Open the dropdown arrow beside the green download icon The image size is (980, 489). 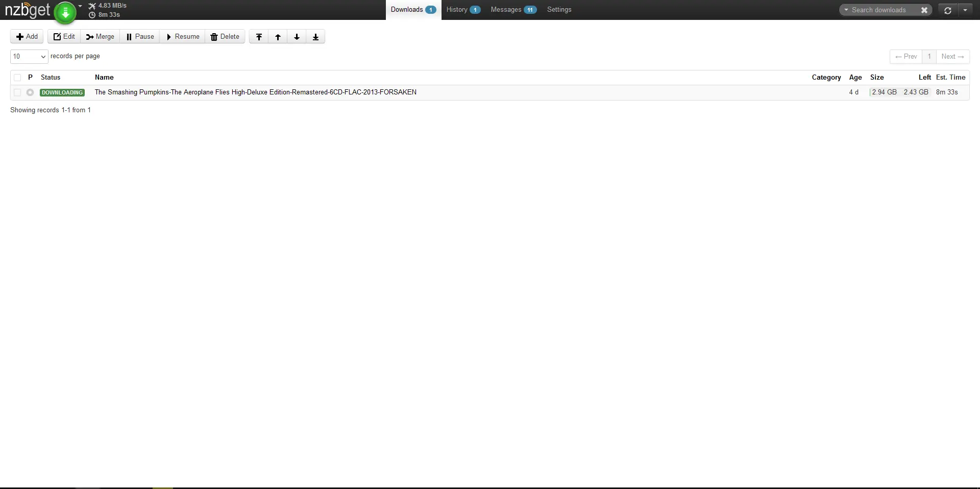[x=80, y=6]
